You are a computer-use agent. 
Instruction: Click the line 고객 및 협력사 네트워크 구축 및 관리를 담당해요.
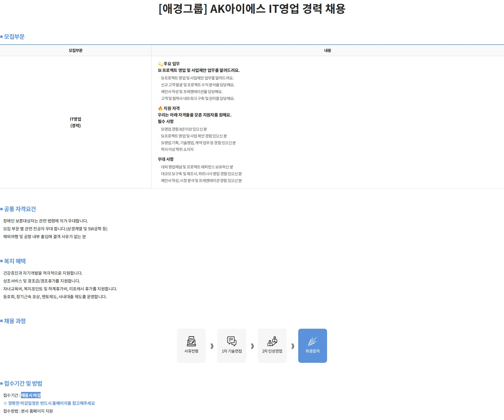pos(198,98)
